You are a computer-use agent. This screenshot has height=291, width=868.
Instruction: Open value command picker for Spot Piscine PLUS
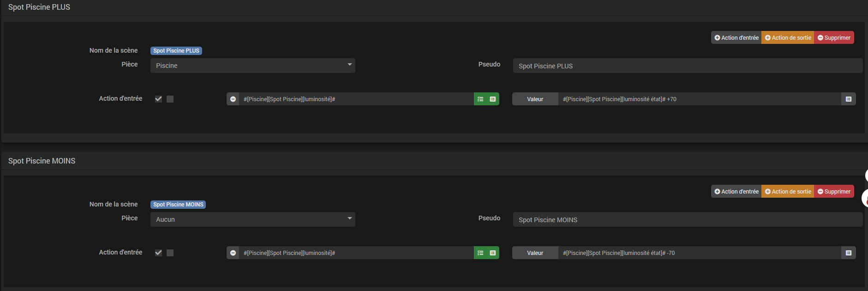point(848,99)
